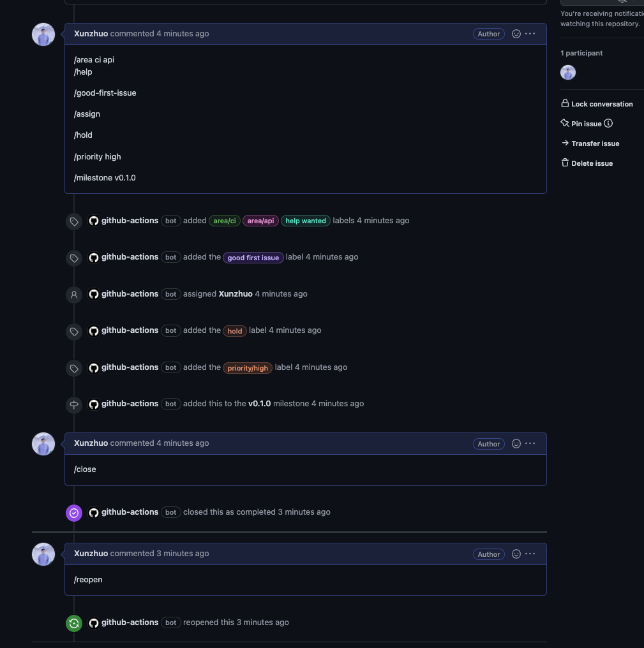Visit Xunzhuo's profile from the comment header

pyautogui.click(x=91, y=33)
